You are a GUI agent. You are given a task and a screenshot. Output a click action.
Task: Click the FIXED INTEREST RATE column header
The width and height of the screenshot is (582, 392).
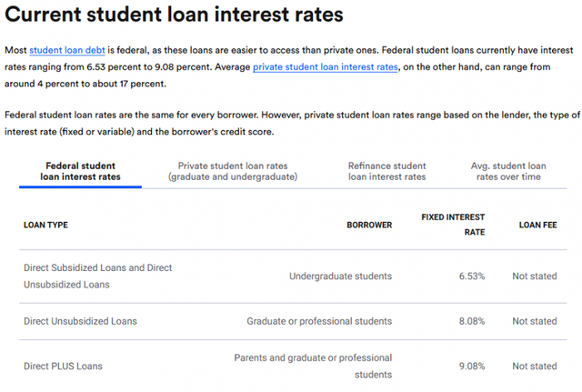pos(453,225)
